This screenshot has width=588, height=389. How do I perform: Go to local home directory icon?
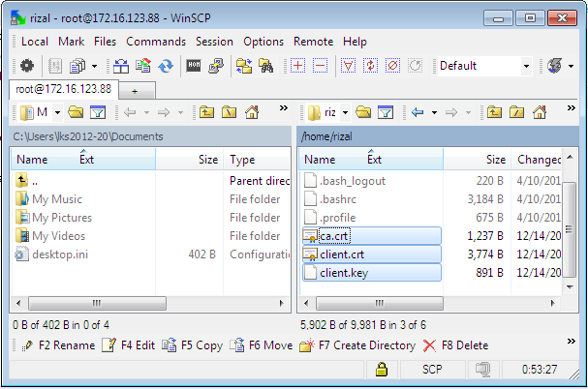(252, 112)
